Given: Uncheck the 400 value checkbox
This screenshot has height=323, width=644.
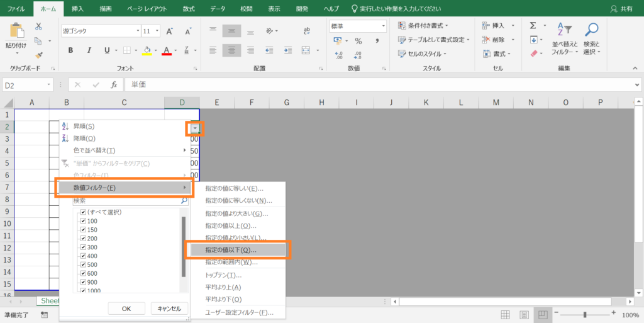Looking at the screenshot, I should 84,256.
